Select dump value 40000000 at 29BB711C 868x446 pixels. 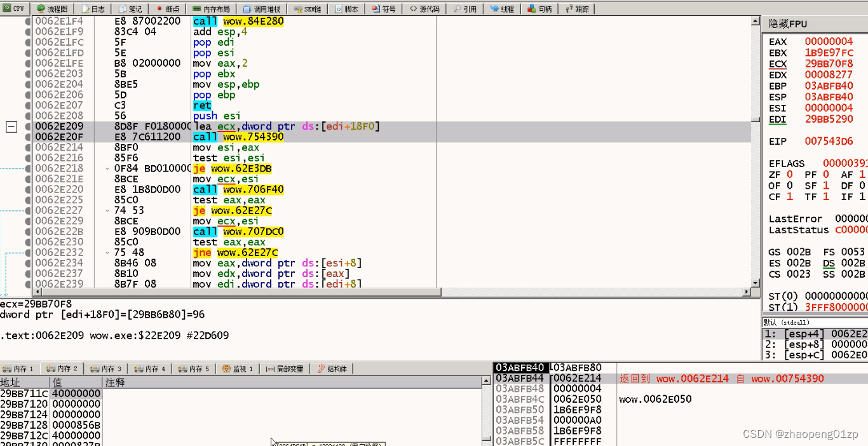coord(76,394)
